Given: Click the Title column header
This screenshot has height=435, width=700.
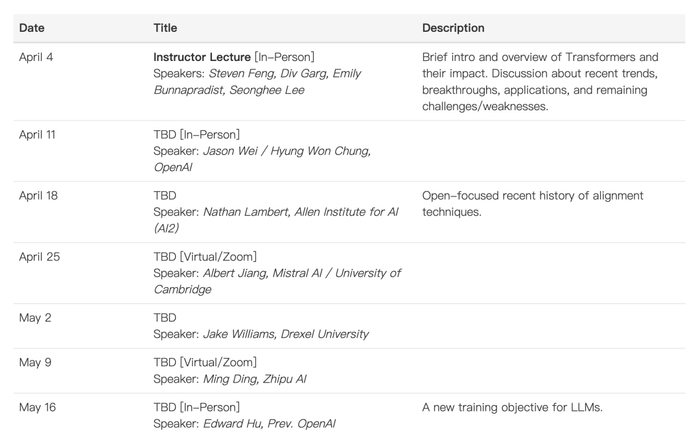Looking at the screenshot, I should [167, 28].
